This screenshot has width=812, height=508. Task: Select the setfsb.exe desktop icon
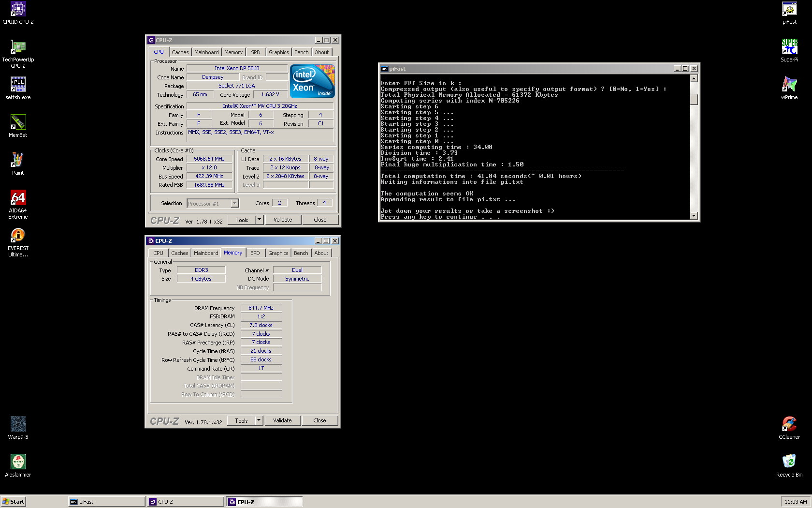[x=18, y=88]
